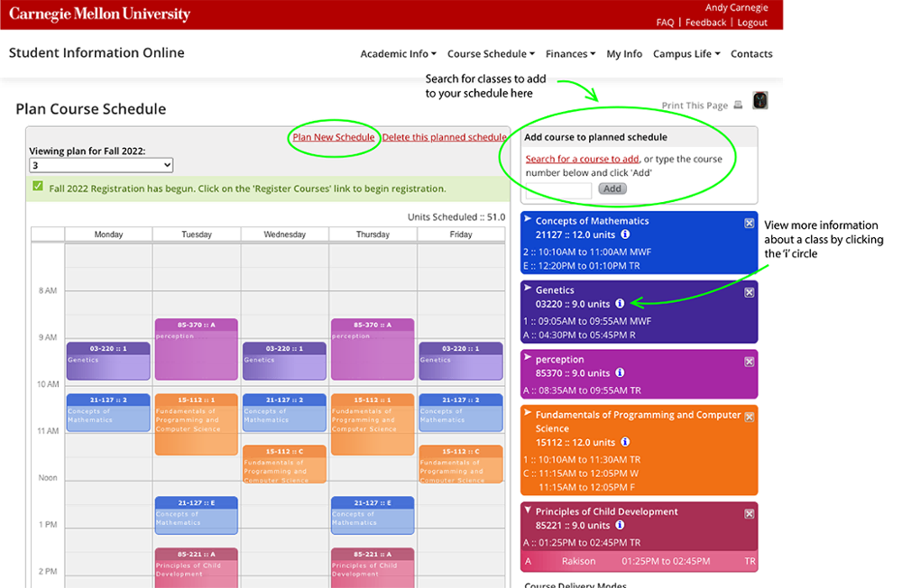Click Logout
This screenshot has width=902, height=588.
coord(752,23)
